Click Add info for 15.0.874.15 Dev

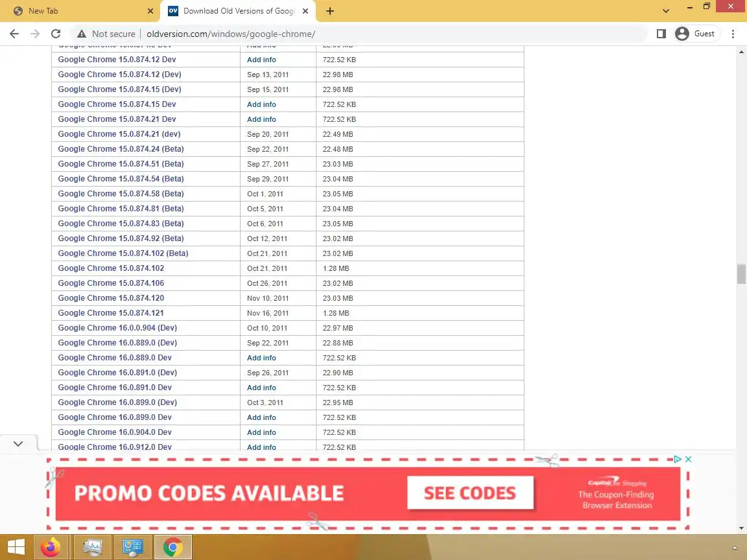[261, 104]
